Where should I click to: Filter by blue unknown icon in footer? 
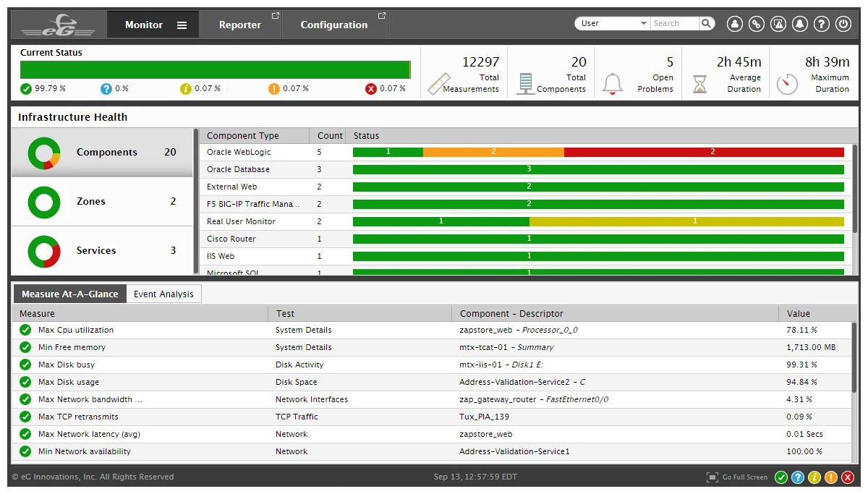pos(798,477)
